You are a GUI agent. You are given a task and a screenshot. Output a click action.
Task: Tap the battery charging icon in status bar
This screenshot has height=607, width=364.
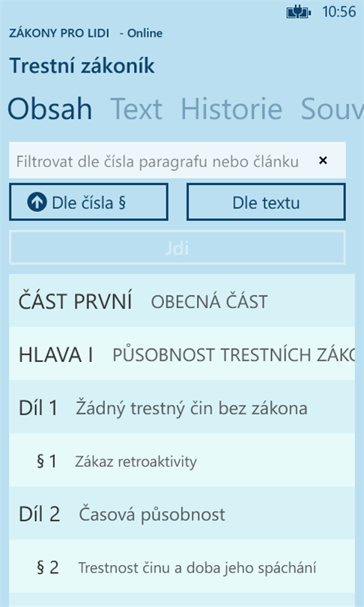click(298, 13)
